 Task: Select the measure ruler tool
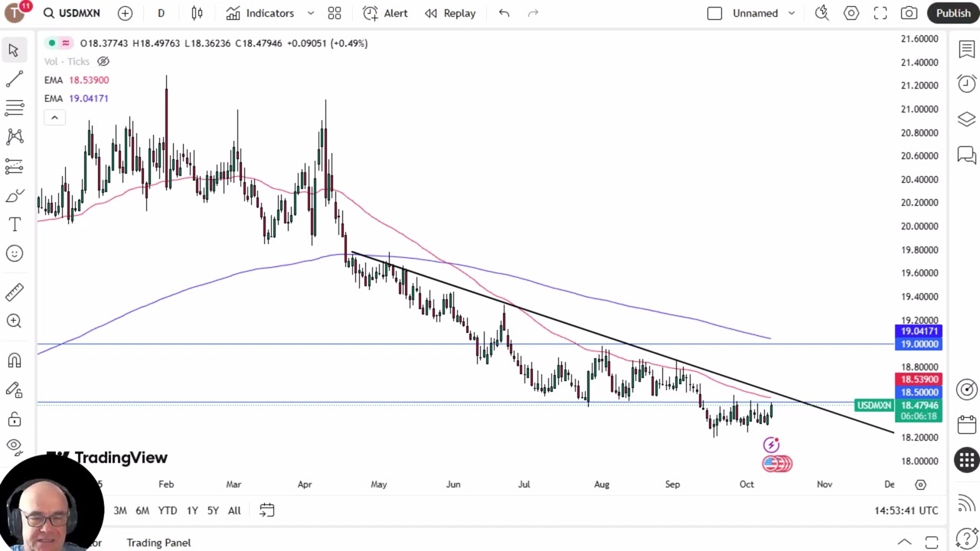click(14, 292)
